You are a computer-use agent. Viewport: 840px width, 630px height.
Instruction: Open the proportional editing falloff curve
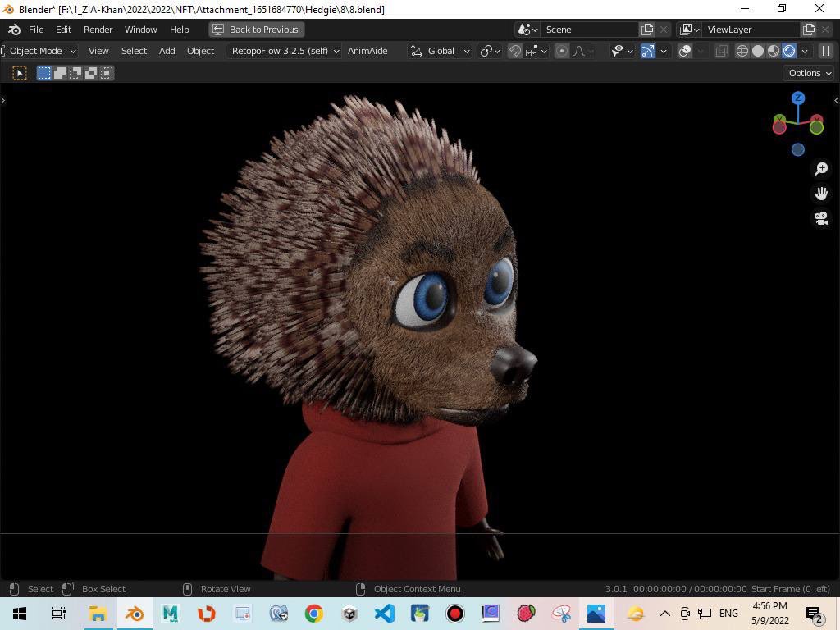[x=583, y=51]
